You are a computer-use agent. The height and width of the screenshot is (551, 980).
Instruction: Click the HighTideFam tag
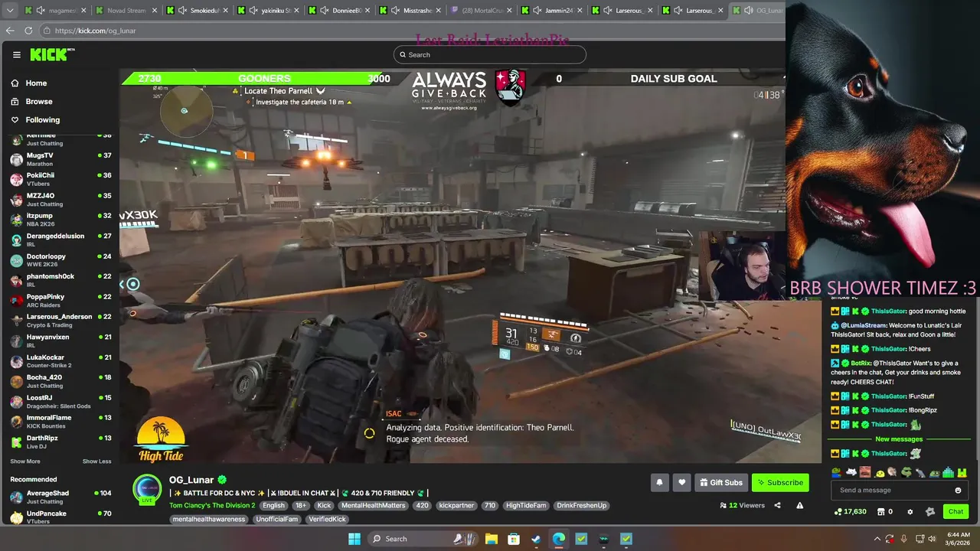(x=526, y=506)
